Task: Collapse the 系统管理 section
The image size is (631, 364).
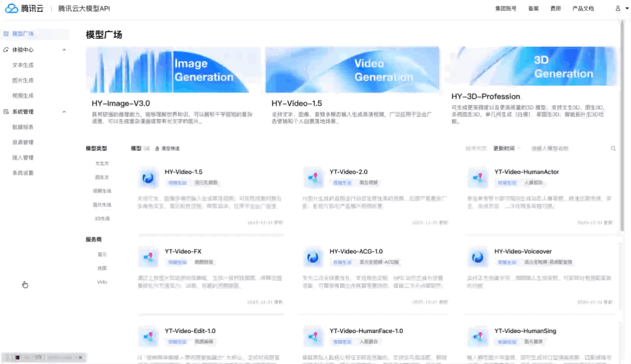Action: (x=64, y=112)
